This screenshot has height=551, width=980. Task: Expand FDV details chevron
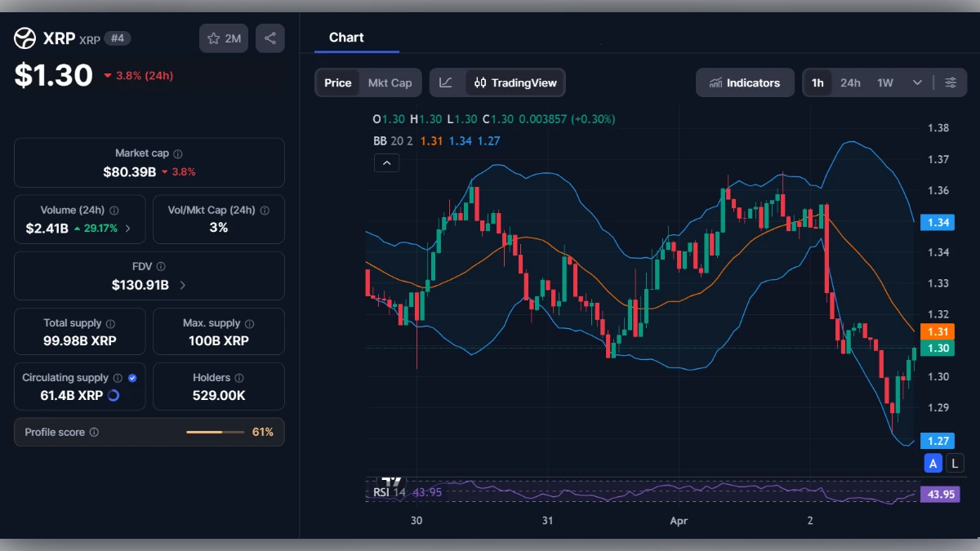pos(182,286)
